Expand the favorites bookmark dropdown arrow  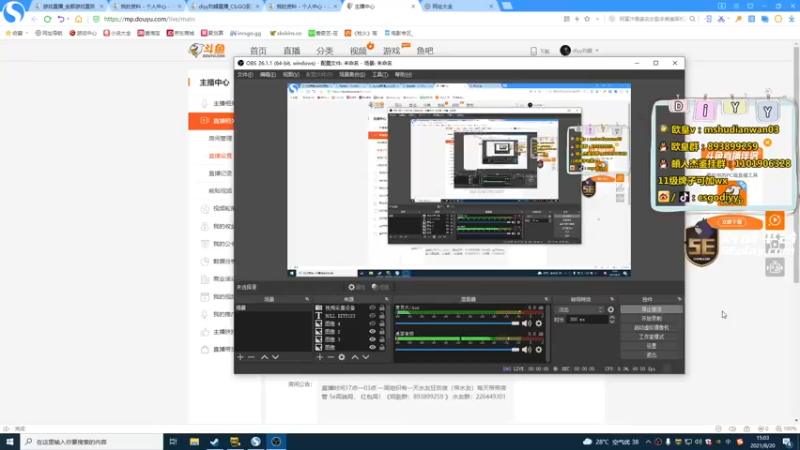point(27,33)
